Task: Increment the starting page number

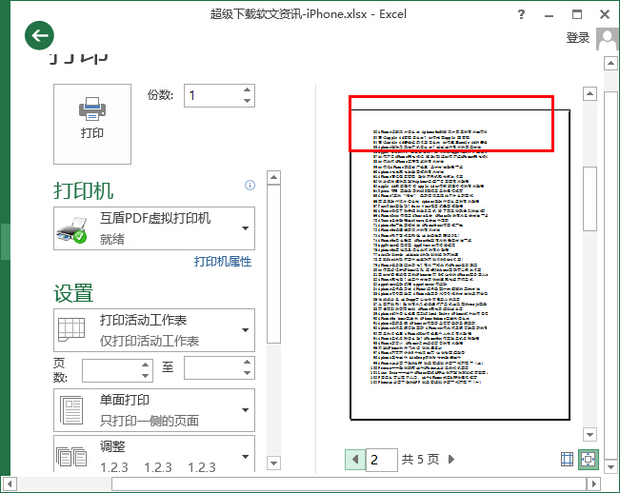Action: click(x=145, y=365)
